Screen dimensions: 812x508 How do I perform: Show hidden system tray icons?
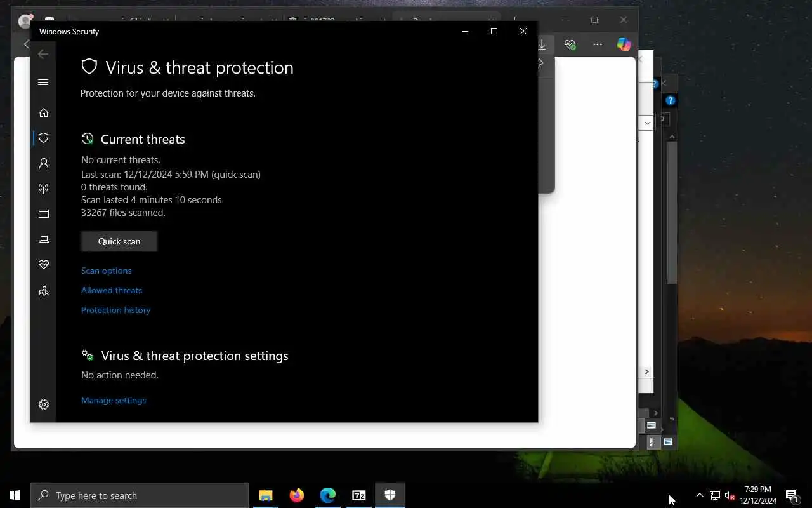pos(699,495)
